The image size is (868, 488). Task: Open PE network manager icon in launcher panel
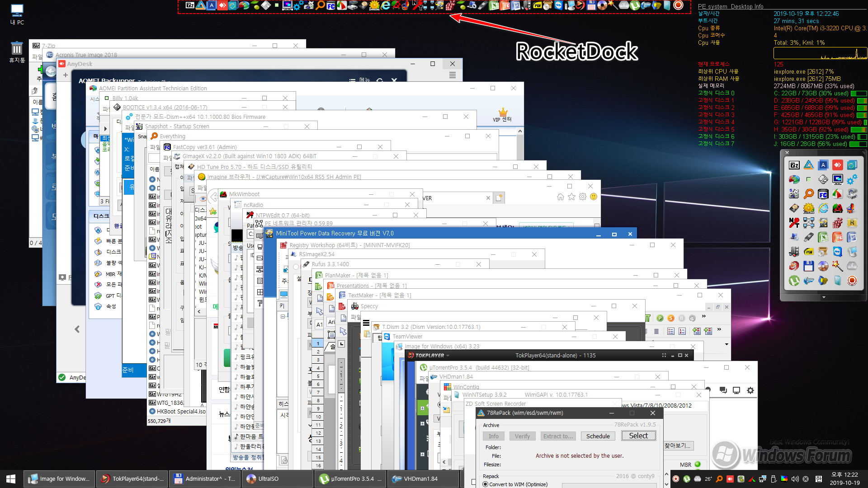click(x=808, y=223)
